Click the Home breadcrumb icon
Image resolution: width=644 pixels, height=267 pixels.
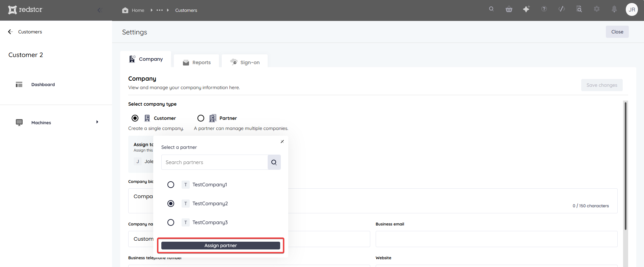point(125,10)
